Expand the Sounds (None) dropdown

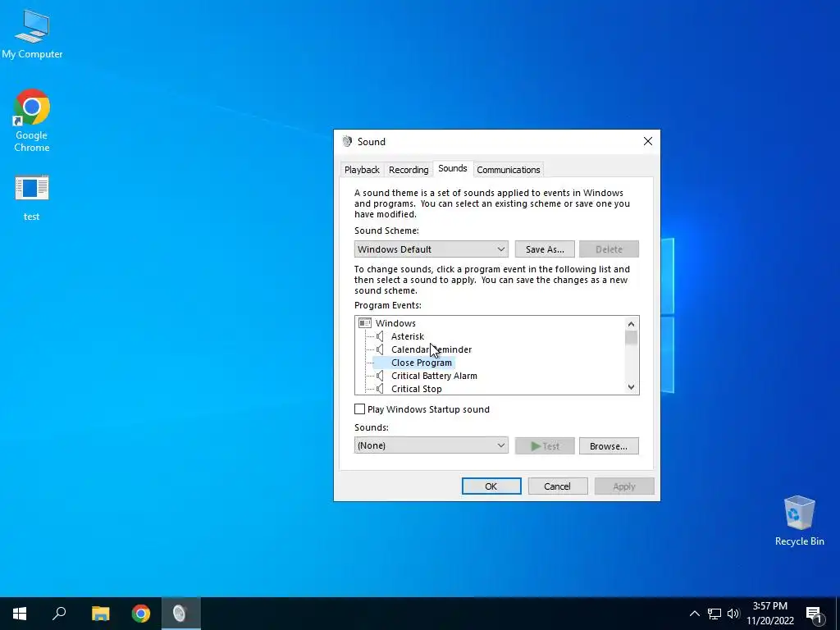431,445
